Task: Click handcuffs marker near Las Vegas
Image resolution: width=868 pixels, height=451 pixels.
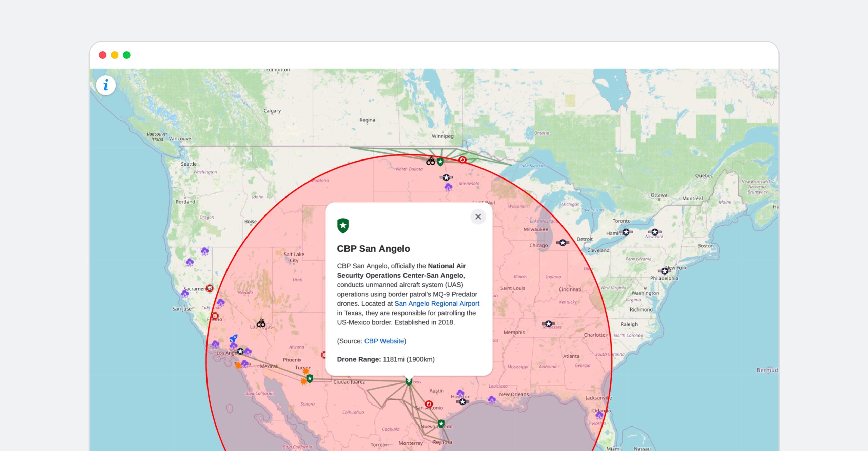Action: [261, 323]
